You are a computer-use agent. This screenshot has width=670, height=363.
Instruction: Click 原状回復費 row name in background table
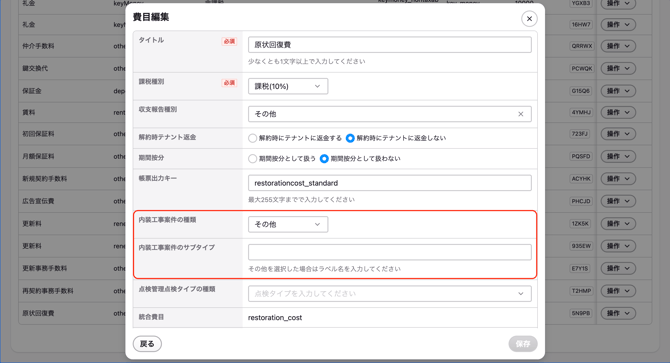pos(38,313)
